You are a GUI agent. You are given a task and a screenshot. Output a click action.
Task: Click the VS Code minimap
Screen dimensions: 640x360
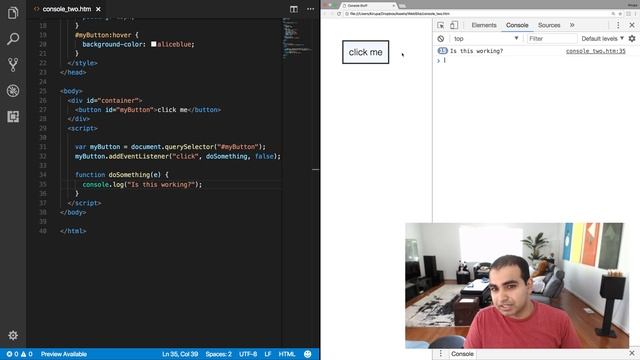tap(298, 39)
